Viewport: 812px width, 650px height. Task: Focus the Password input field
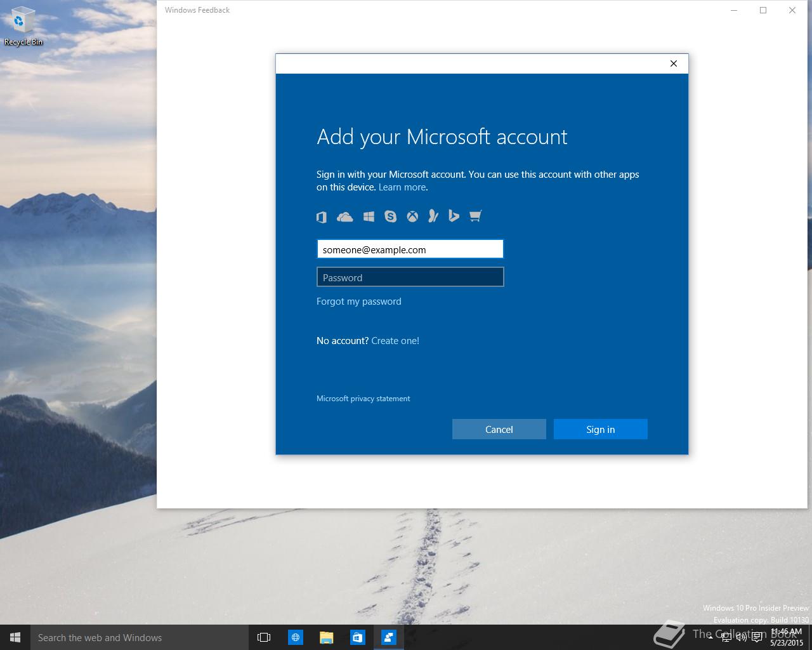coord(410,277)
